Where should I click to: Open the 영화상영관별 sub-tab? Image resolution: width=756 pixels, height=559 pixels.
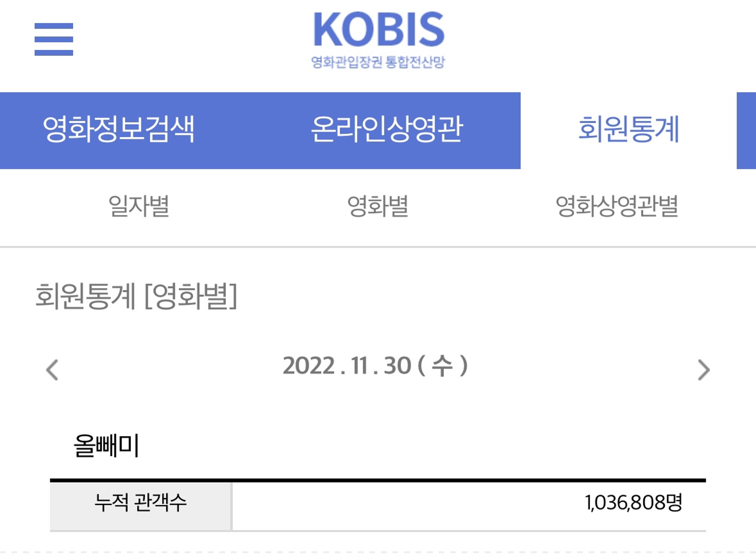pos(617,206)
